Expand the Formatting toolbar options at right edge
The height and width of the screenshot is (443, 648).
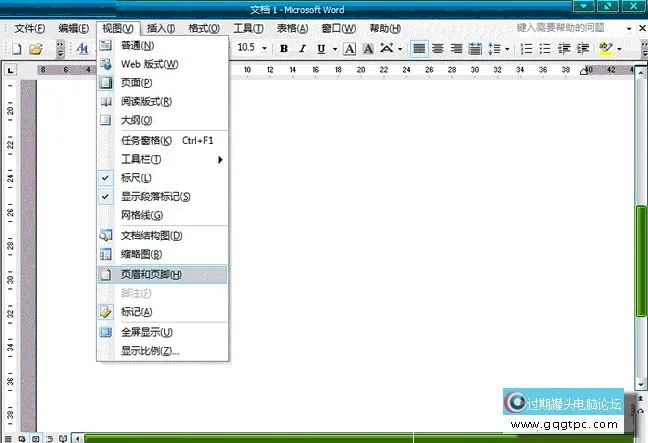pyautogui.click(x=644, y=49)
